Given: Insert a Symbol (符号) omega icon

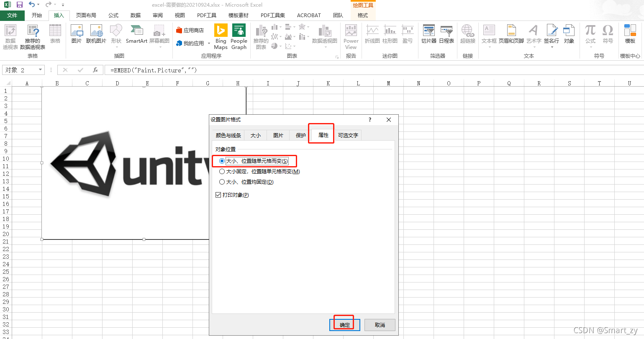Looking at the screenshot, I should pos(608,34).
